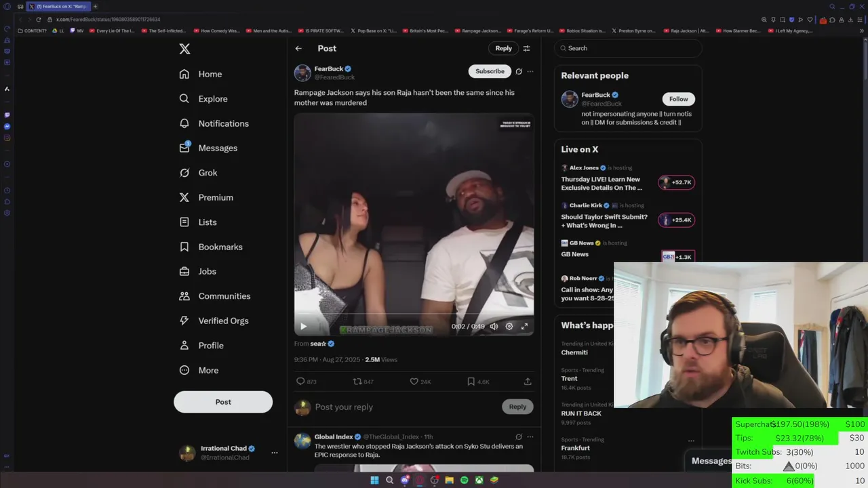Viewport: 868px width, 488px height.
Task: Open three-dot menu on Global Index reply
Action: [530, 437]
